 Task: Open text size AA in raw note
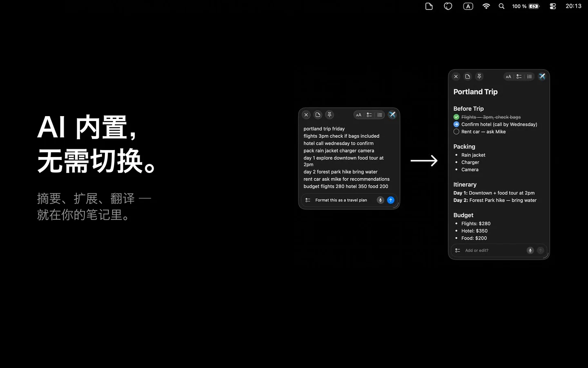(359, 115)
